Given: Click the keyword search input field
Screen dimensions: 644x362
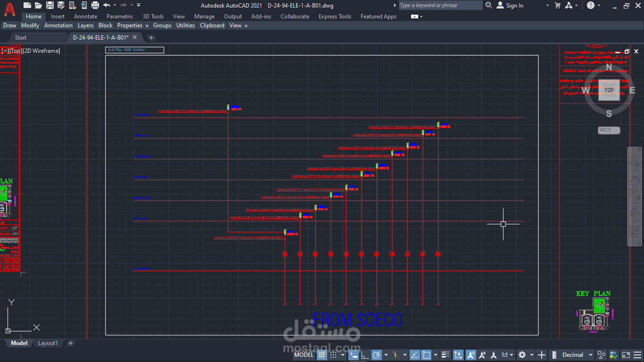Looking at the screenshot, I should click(x=440, y=5).
